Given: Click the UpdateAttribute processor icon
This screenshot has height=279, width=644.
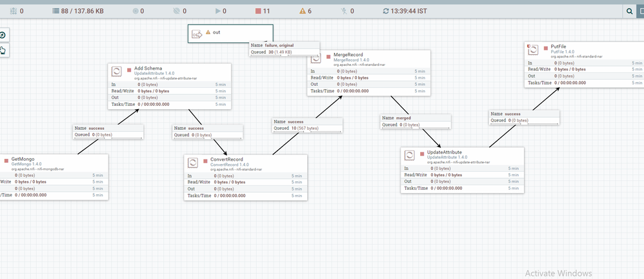Looking at the screenshot, I should [411, 156].
